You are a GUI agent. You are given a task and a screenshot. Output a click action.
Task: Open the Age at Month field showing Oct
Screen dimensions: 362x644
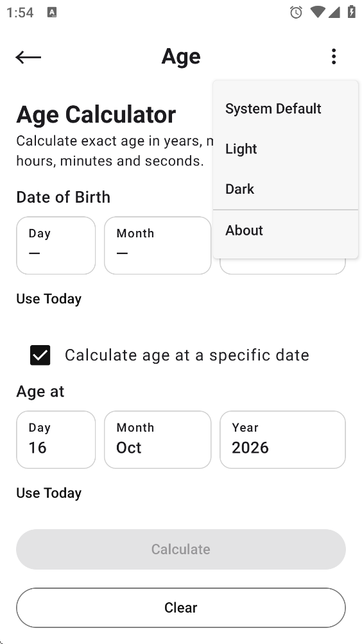coord(158,440)
